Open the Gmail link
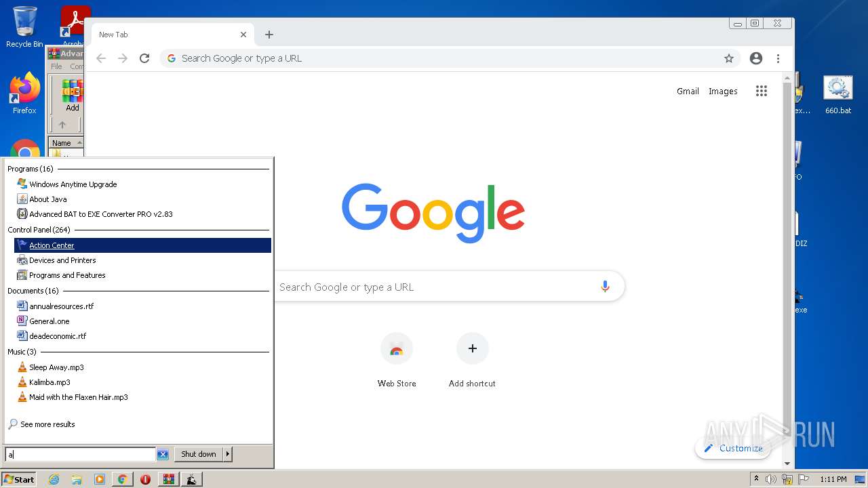 tap(688, 91)
